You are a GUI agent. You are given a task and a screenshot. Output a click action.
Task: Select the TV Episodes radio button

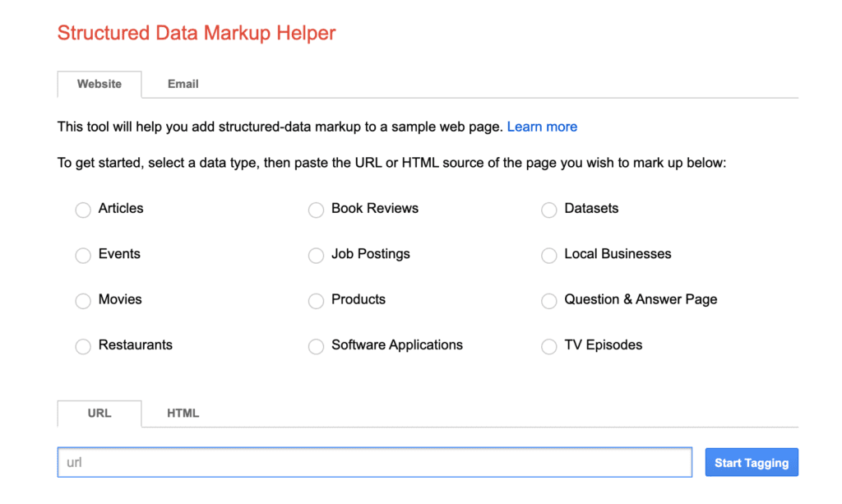point(548,347)
